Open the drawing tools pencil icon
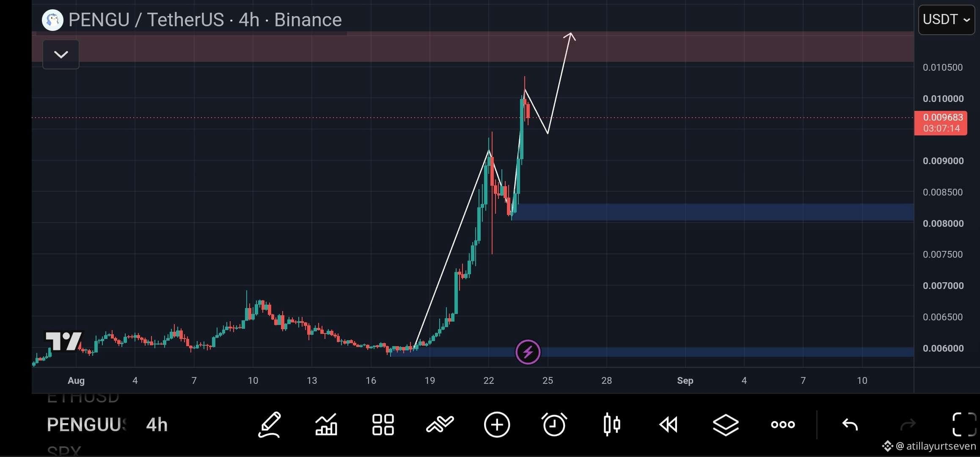 [x=270, y=424]
